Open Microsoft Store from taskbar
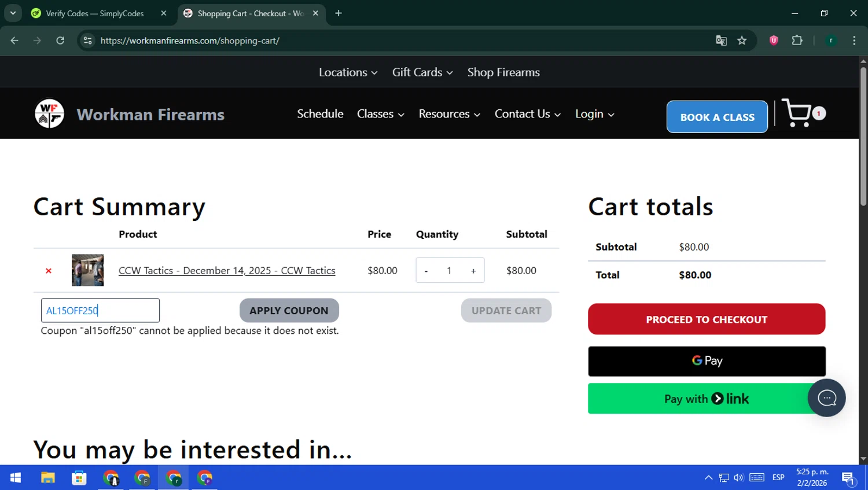Image resolution: width=868 pixels, height=490 pixels. [x=79, y=478]
